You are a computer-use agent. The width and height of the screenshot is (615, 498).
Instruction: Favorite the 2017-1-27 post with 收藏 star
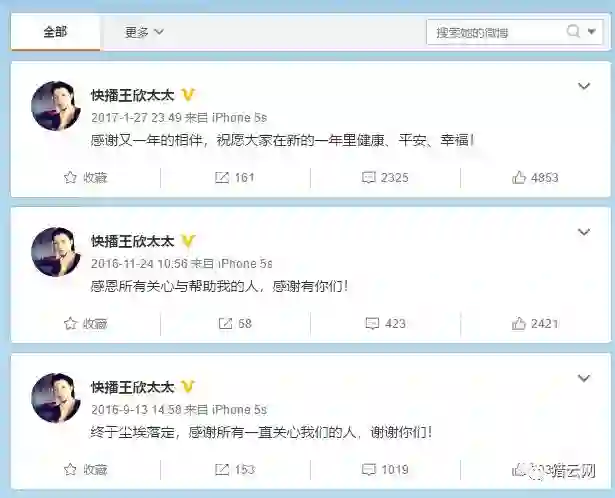click(86, 178)
